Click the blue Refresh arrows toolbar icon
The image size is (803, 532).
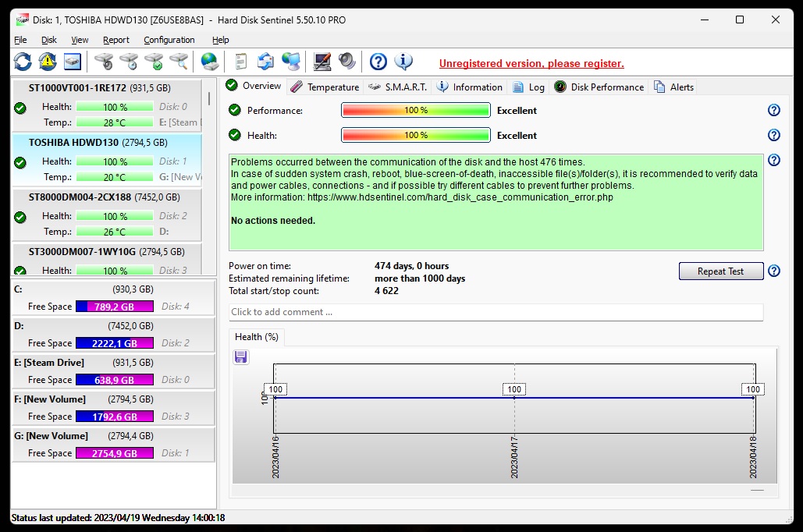[23, 62]
